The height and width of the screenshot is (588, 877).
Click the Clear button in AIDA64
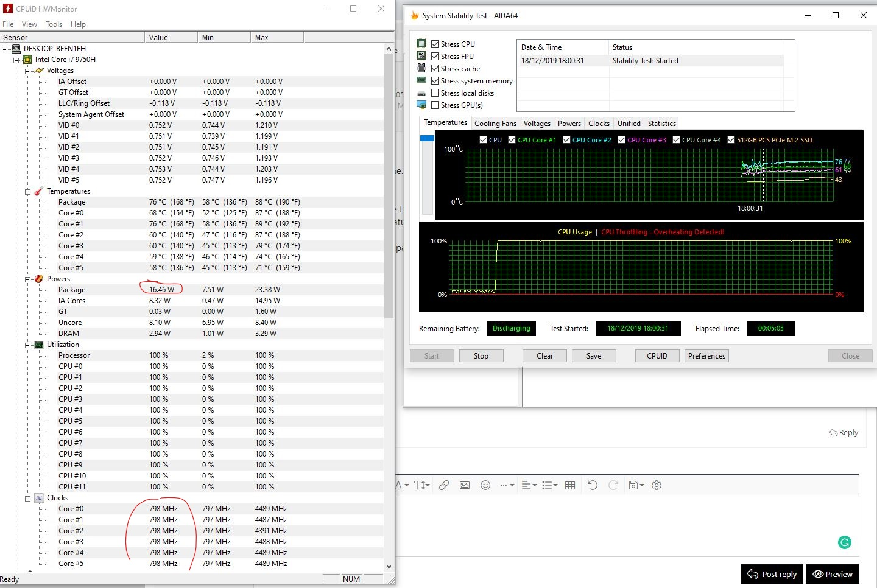(x=545, y=356)
